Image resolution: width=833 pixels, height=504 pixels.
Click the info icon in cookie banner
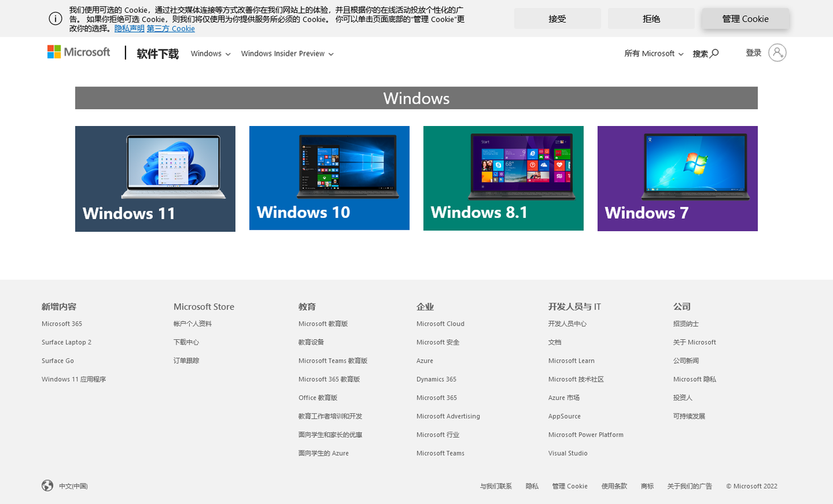coord(56,19)
